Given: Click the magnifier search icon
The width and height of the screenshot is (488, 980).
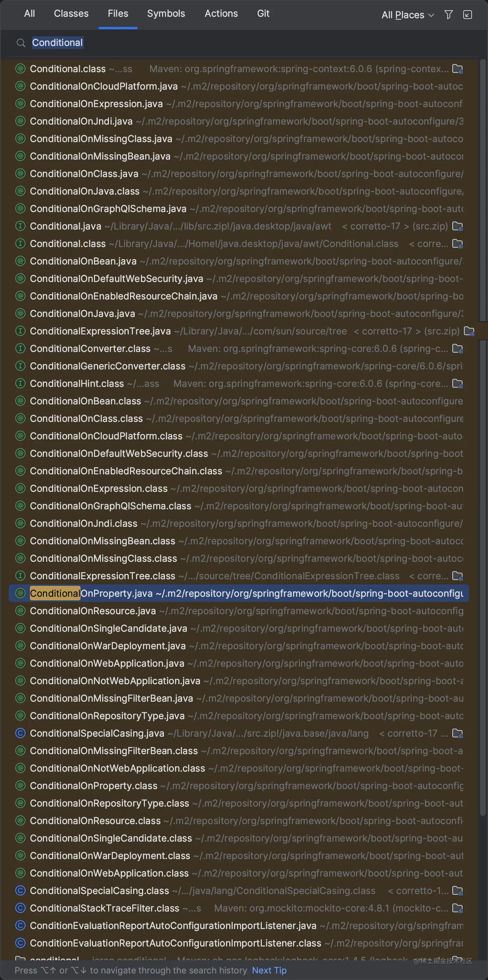Looking at the screenshot, I should click(21, 43).
